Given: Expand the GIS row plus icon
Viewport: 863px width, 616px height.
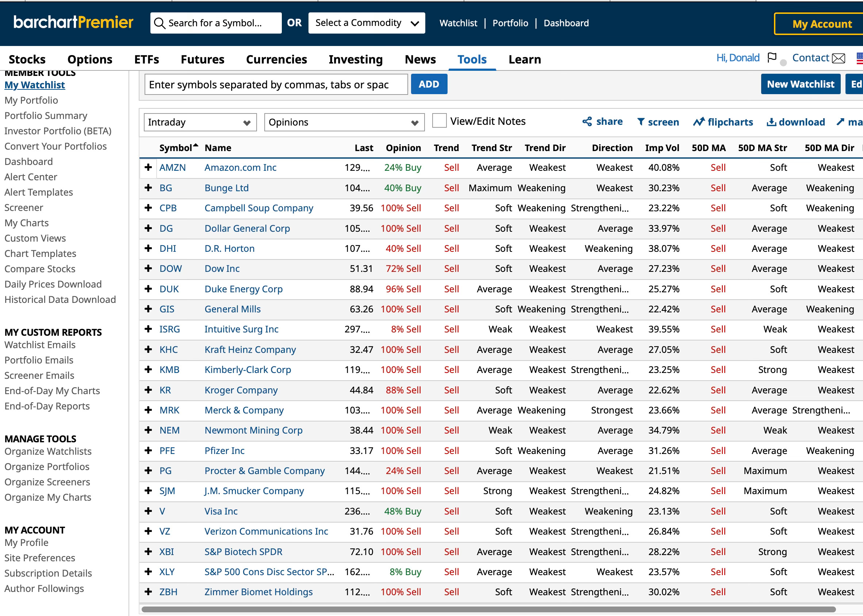Looking at the screenshot, I should click(148, 309).
